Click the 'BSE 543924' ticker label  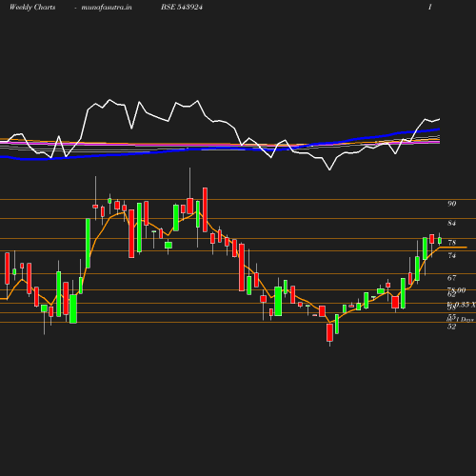pyautogui.click(x=182, y=8)
